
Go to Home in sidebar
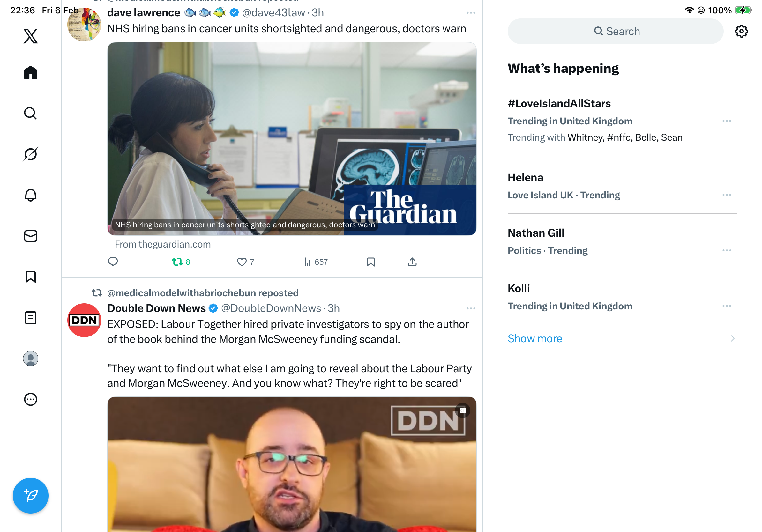(31, 72)
